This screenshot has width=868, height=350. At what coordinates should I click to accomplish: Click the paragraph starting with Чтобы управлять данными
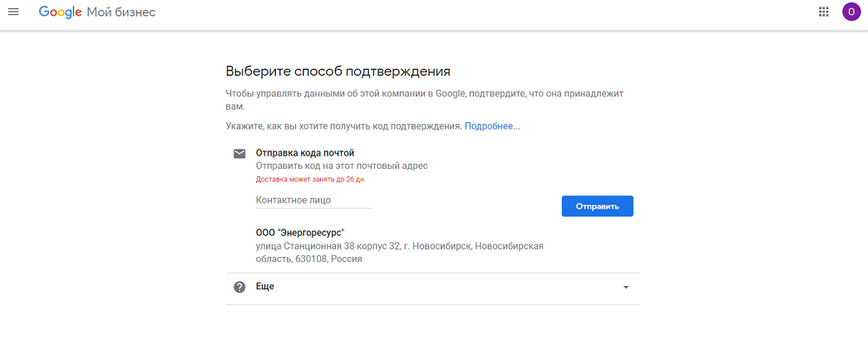point(424,94)
